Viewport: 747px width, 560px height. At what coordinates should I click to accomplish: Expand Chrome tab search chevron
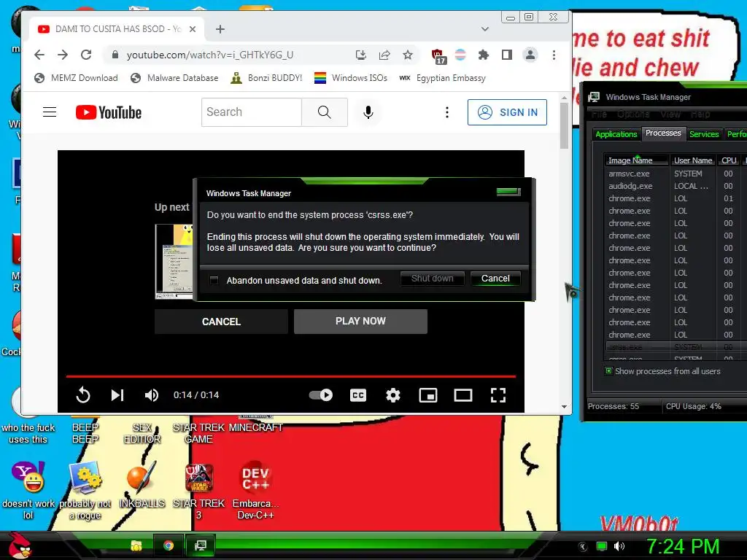coord(485,29)
